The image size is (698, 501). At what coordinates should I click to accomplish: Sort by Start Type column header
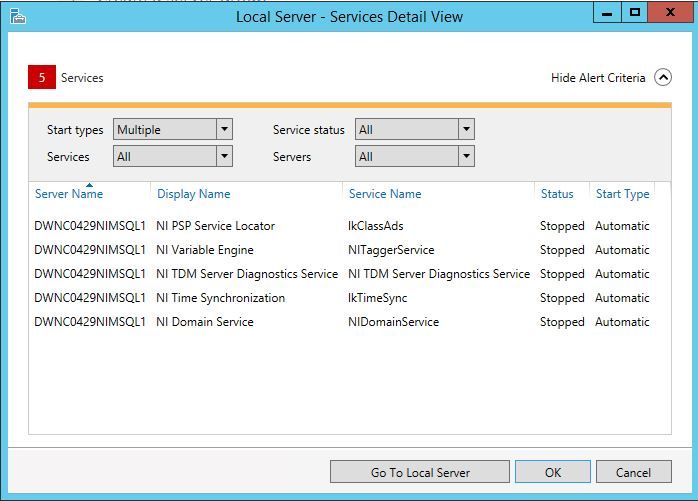click(x=622, y=194)
